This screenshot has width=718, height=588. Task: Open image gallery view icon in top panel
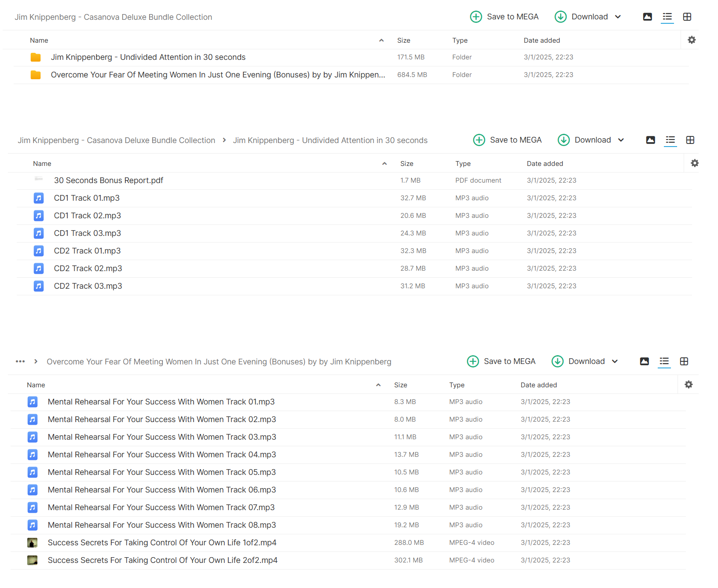[648, 17]
